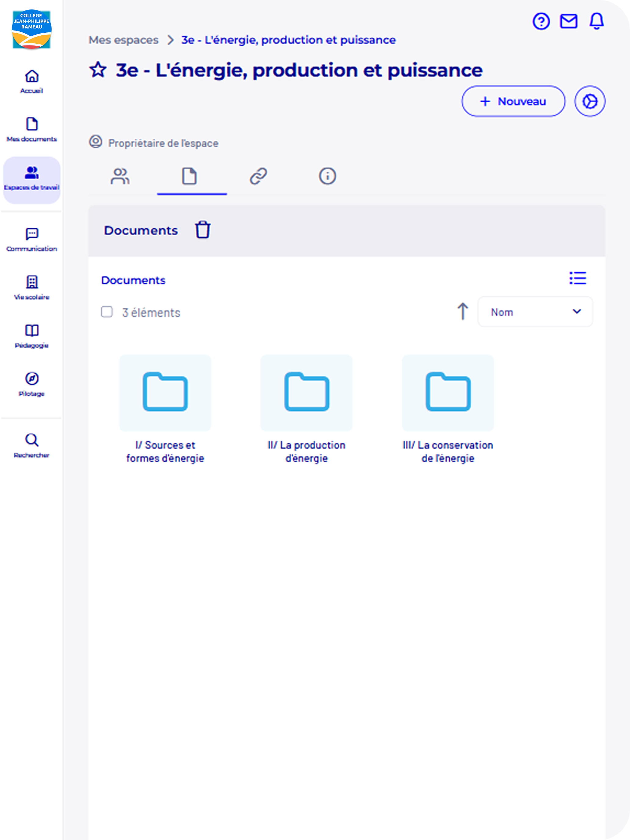The image size is (630, 840).
Task: Switch to the links tab
Action: tap(258, 176)
